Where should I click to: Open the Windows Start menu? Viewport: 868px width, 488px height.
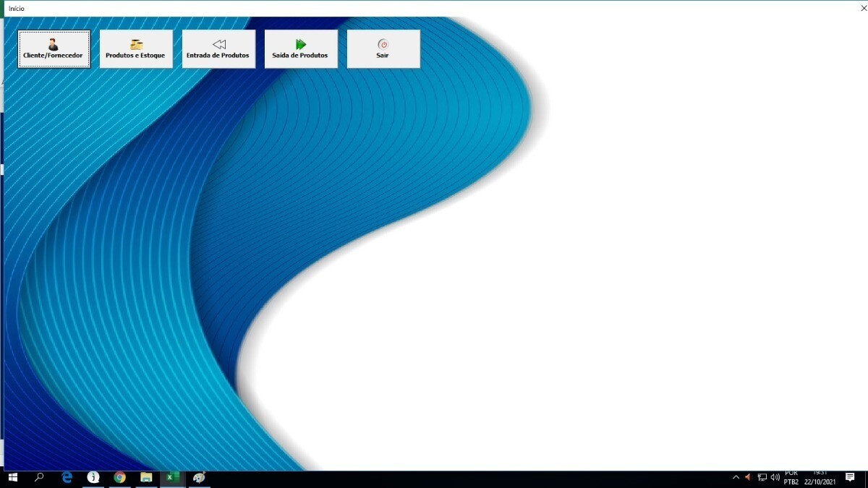12,478
